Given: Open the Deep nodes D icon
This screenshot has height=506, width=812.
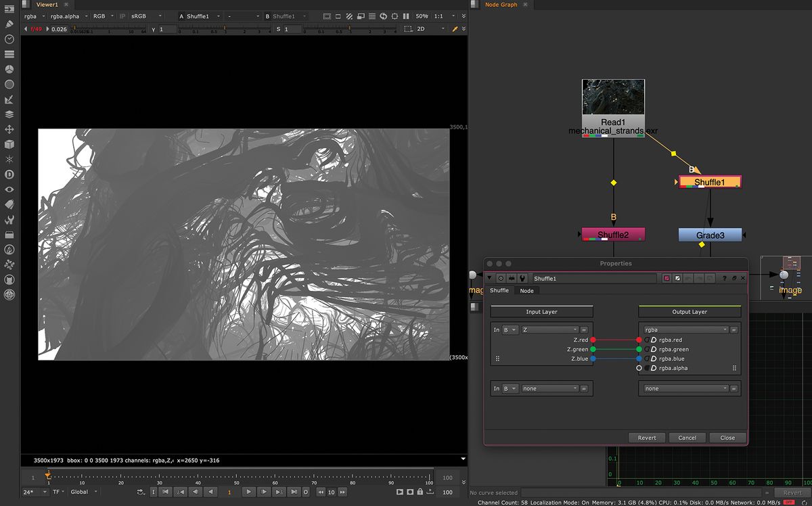Looking at the screenshot, I should (x=9, y=174).
